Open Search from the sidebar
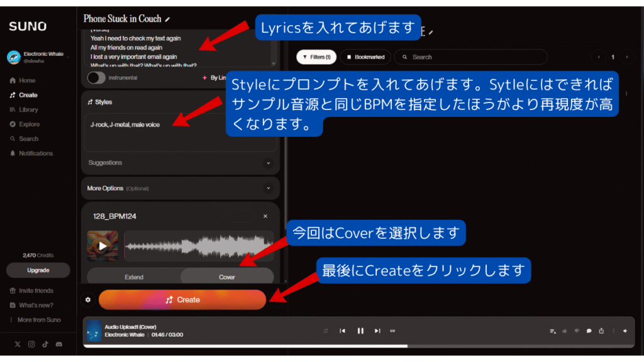Screen dimensions: 644x362 [x=24, y=139]
